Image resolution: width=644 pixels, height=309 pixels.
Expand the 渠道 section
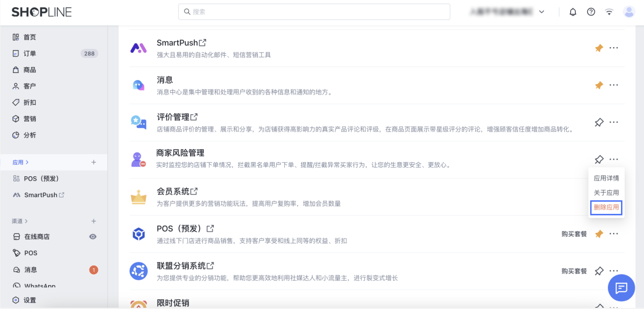pos(20,221)
